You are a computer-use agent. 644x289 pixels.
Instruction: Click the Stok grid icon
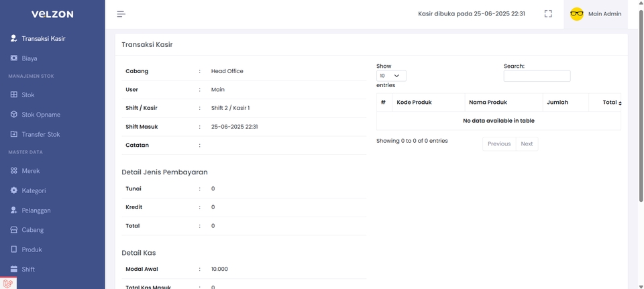coord(14,95)
